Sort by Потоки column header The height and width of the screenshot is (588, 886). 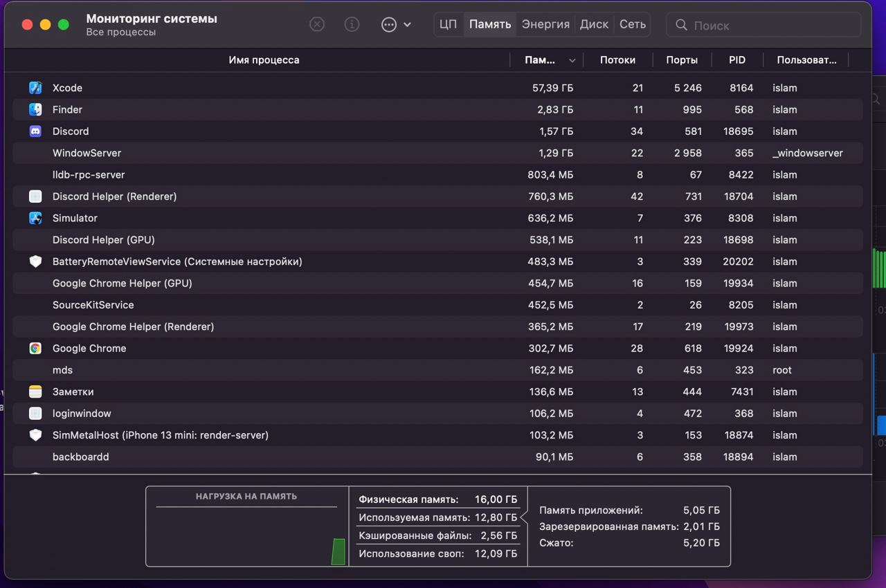click(617, 60)
